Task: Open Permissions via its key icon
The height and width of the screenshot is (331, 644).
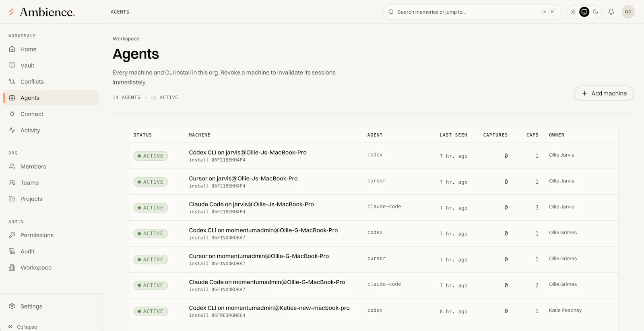Action: point(12,235)
